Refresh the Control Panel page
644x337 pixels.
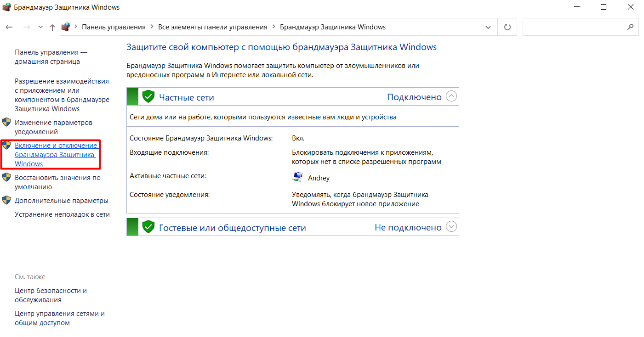(x=507, y=27)
